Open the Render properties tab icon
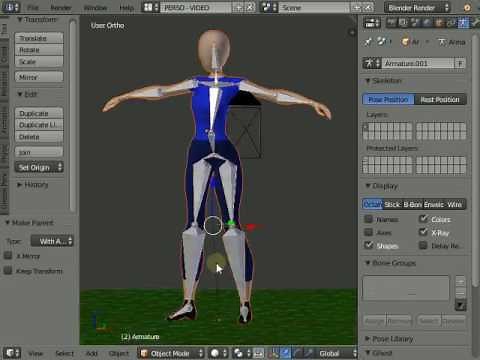 (x=392, y=23)
